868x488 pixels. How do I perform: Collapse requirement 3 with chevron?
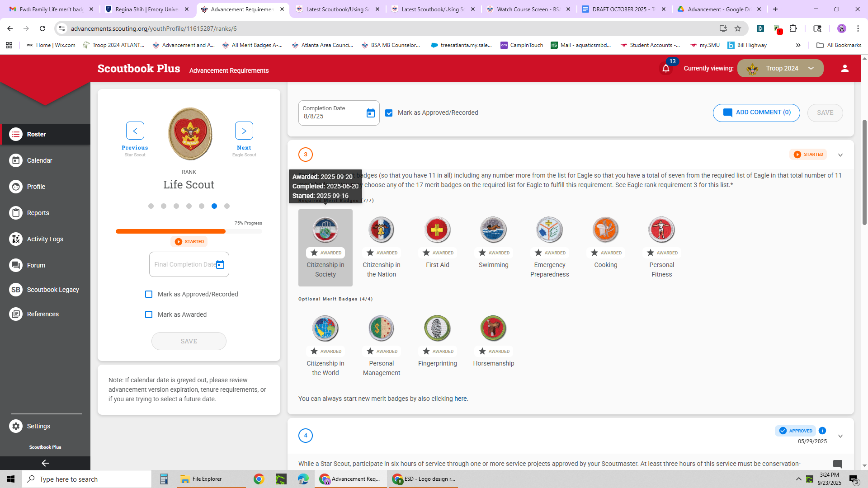(840, 155)
